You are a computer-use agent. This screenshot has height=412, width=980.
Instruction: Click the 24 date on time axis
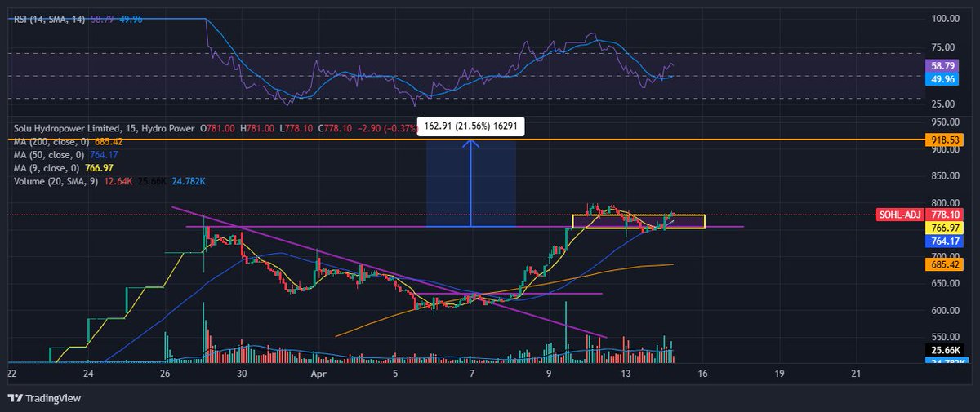88,373
